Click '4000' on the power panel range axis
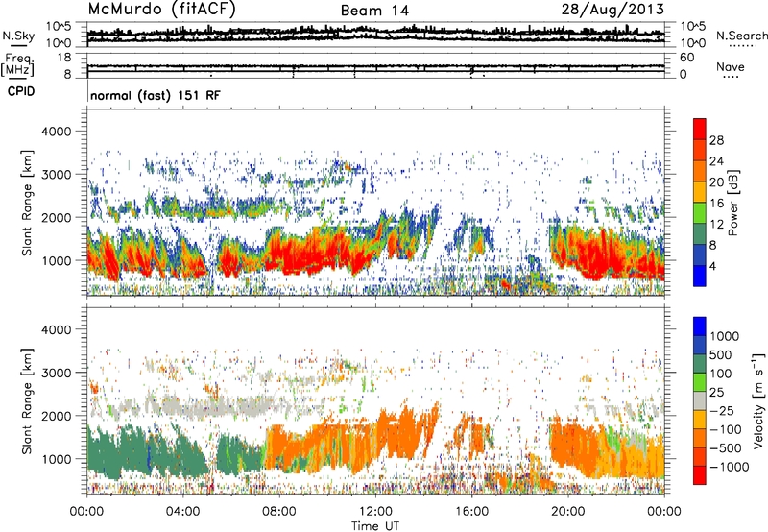The height and width of the screenshot is (532, 768). coord(56,132)
